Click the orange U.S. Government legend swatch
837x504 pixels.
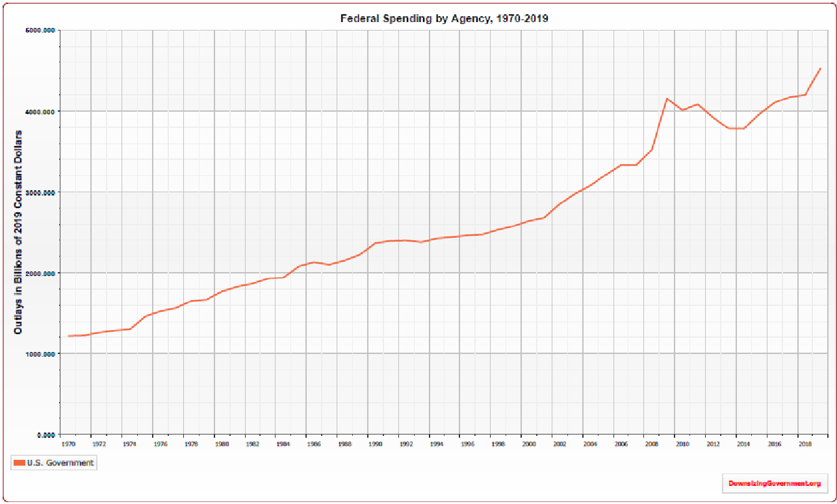click(x=19, y=463)
